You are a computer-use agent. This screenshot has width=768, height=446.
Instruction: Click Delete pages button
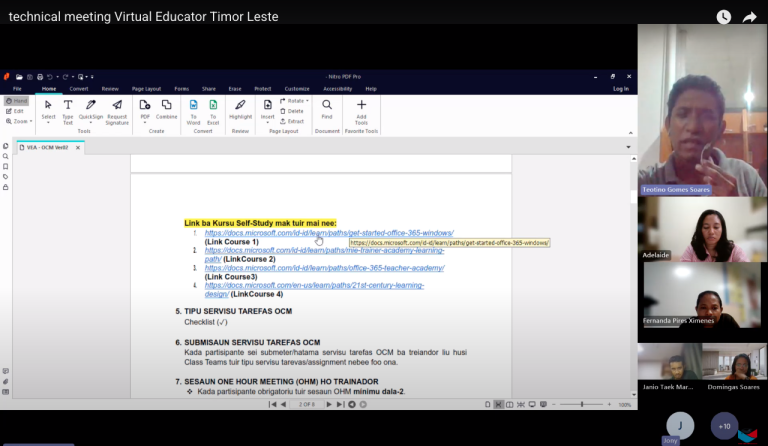coord(292,111)
